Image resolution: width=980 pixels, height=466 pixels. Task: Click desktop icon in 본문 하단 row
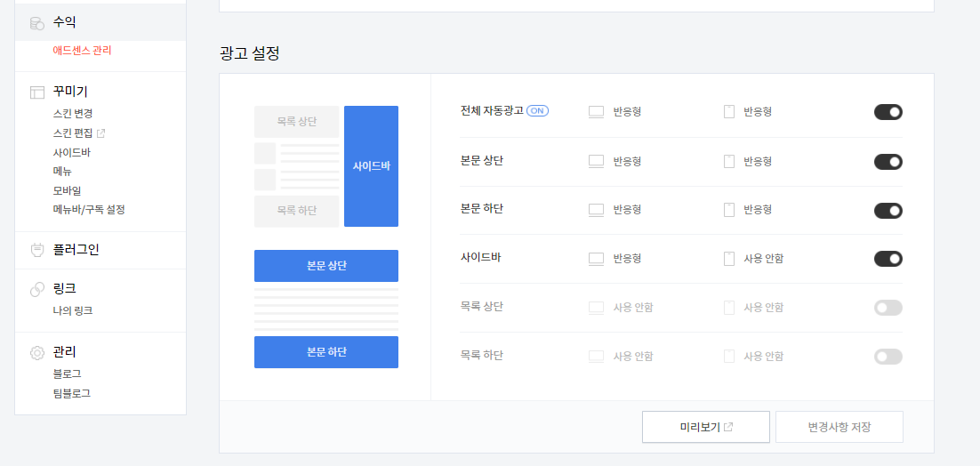pyautogui.click(x=596, y=210)
